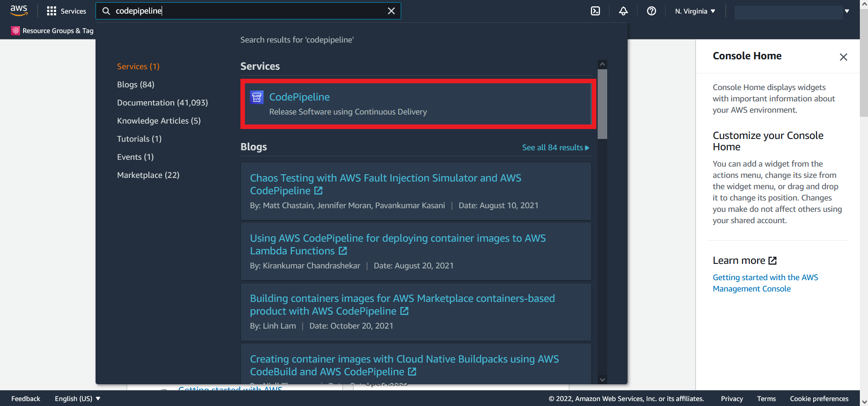Click into the codepipeline search field
Viewport: 868px width, 406px height.
[248, 11]
